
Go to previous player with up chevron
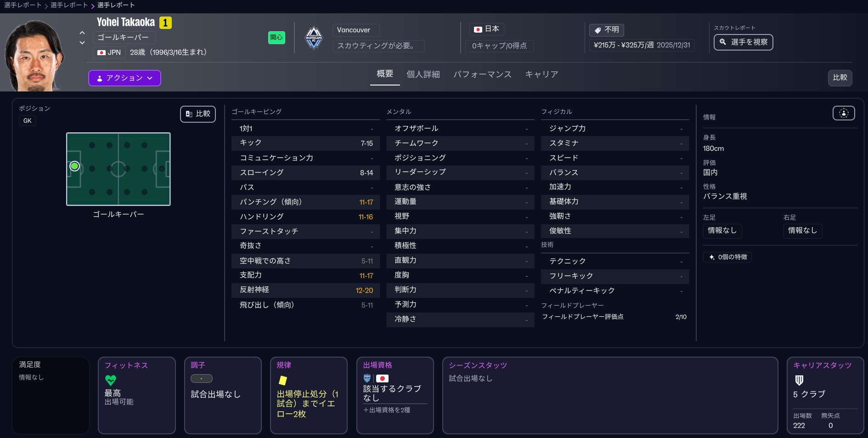click(x=82, y=33)
